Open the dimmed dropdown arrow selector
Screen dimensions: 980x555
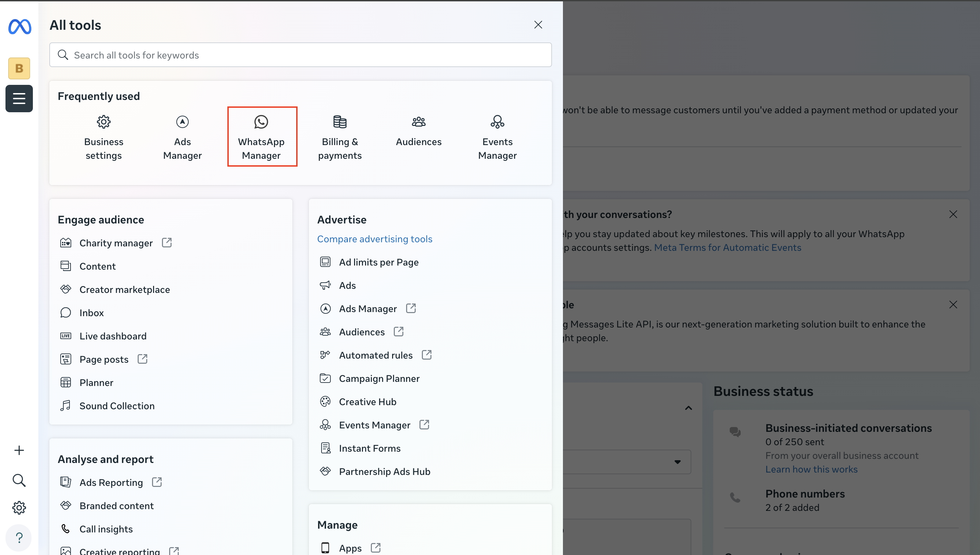click(677, 462)
